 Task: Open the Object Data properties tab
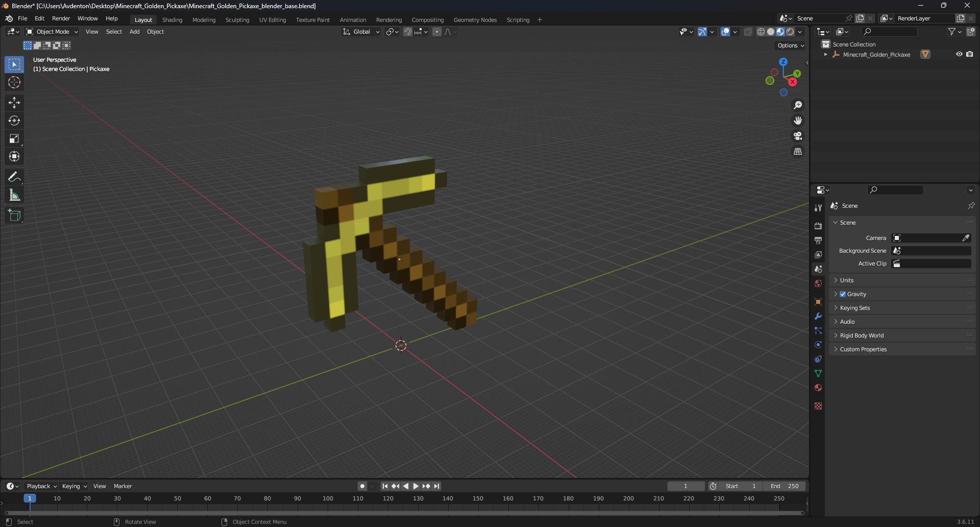pyautogui.click(x=818, y=373)
